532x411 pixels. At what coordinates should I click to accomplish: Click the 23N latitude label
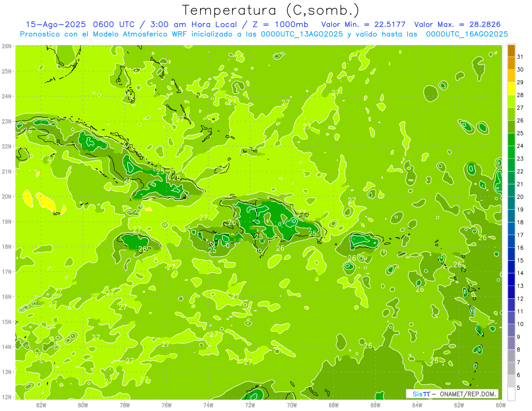[x=7, y=121]
